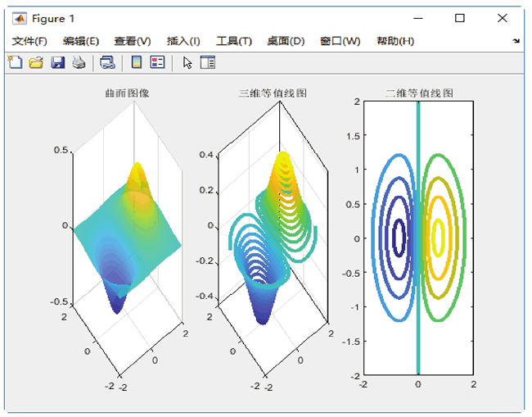Click the New Figure toolbar icon
Viewport: 532px width, 417px height.
click(x=16, y=62)
